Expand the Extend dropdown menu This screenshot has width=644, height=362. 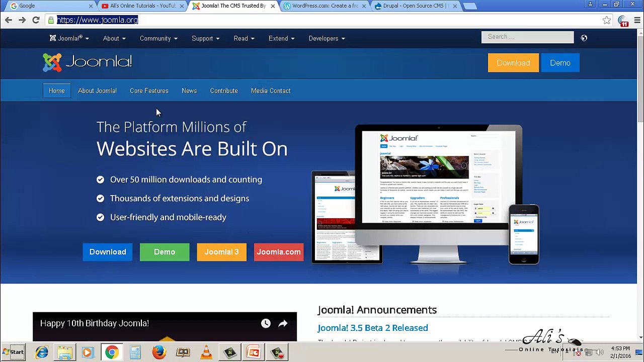pyautogui.click(x=281, y=38)
